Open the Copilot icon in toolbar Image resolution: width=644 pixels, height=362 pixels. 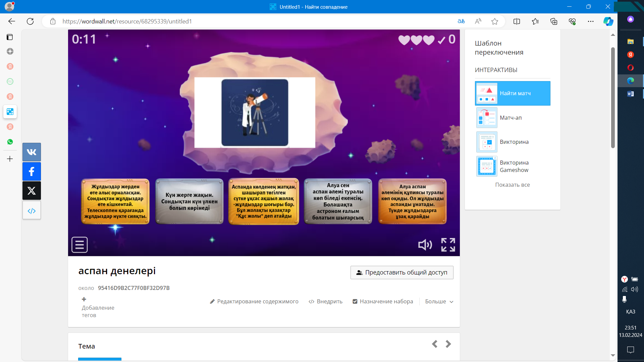click(x=608, y=21)
